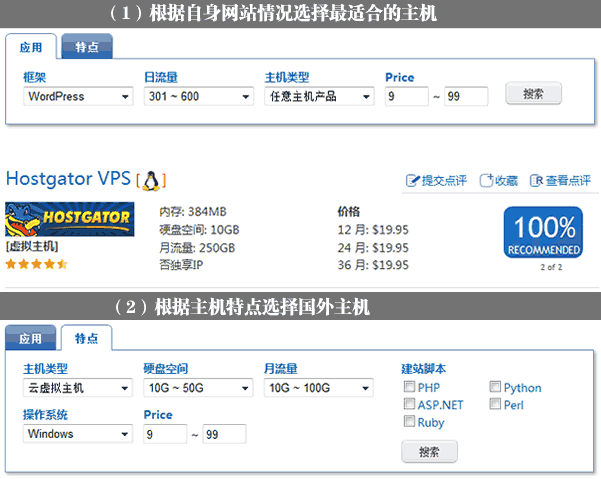Switch to the 应用 tab in the lower panel
Screen dimensions: 601x479
point(31,338)
